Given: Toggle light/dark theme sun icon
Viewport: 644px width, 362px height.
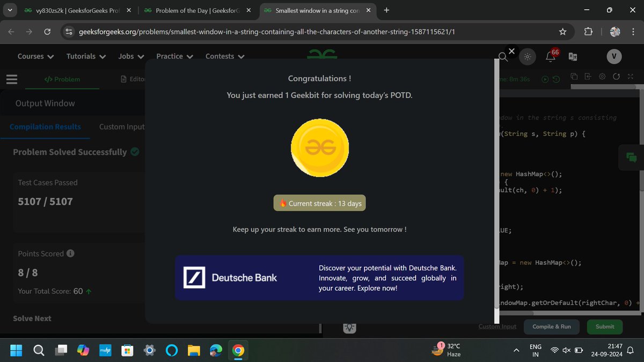Looking at the screenshot, I should pos(528,56).
